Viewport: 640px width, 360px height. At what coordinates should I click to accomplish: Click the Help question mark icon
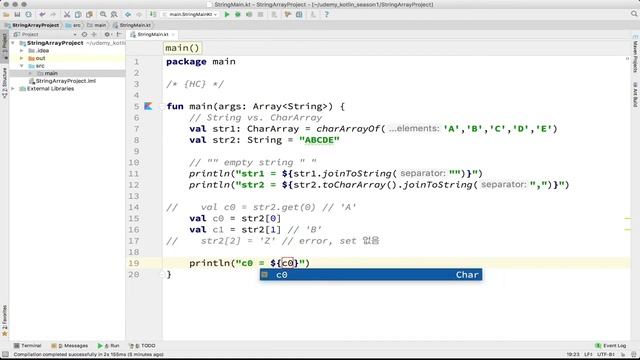point(327,14)
